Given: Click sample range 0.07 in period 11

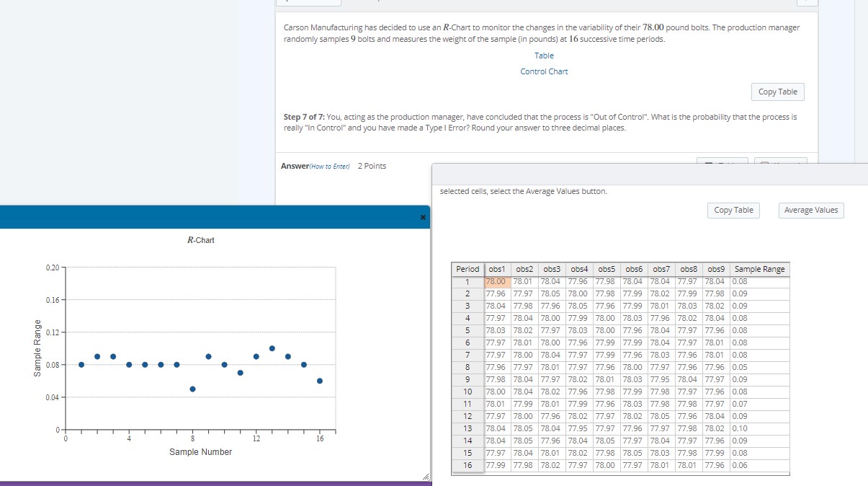Looking at the screenshot, I should pos(759,404).
